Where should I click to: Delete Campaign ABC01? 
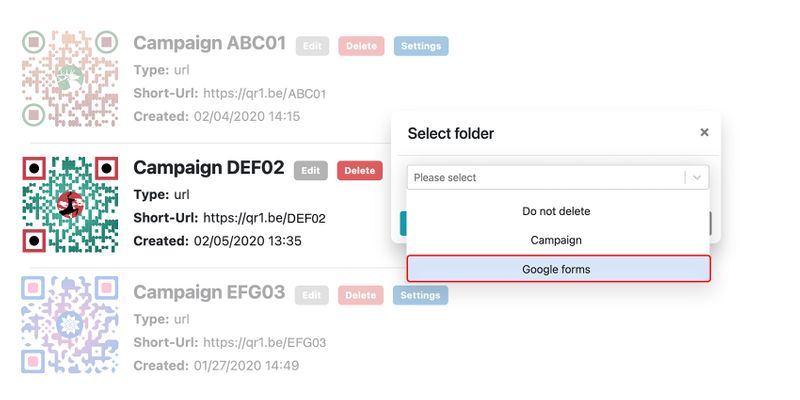click(x=361, y=46)
